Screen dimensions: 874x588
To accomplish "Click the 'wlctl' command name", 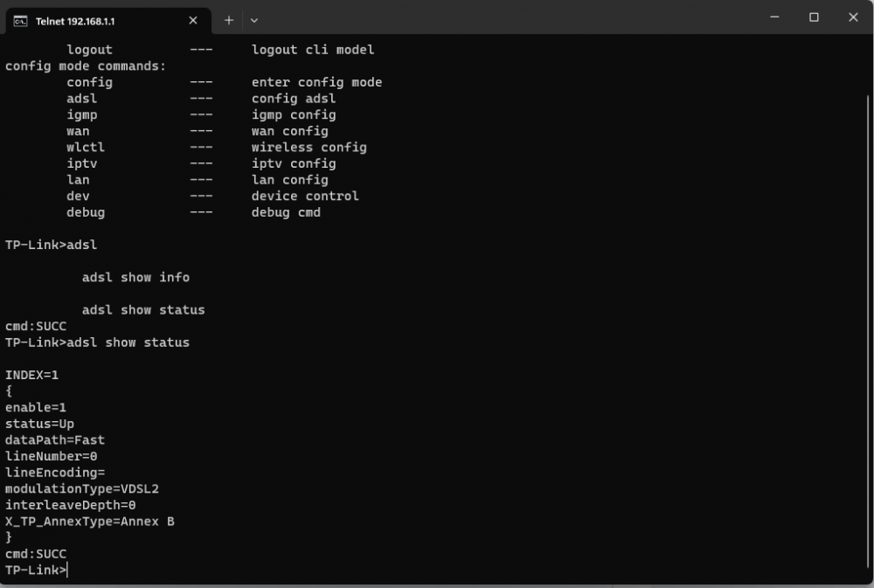I will pyautogui.click(x=86, y=147).
